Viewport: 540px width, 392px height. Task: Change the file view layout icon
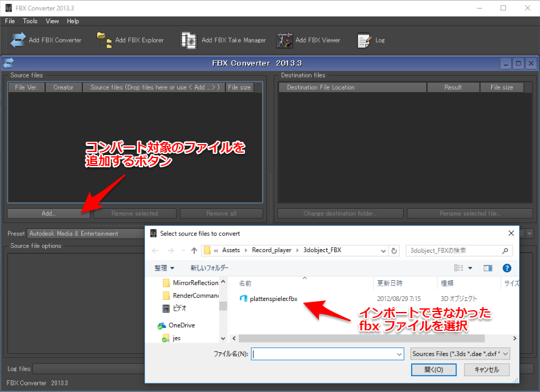tap(459, 268)
